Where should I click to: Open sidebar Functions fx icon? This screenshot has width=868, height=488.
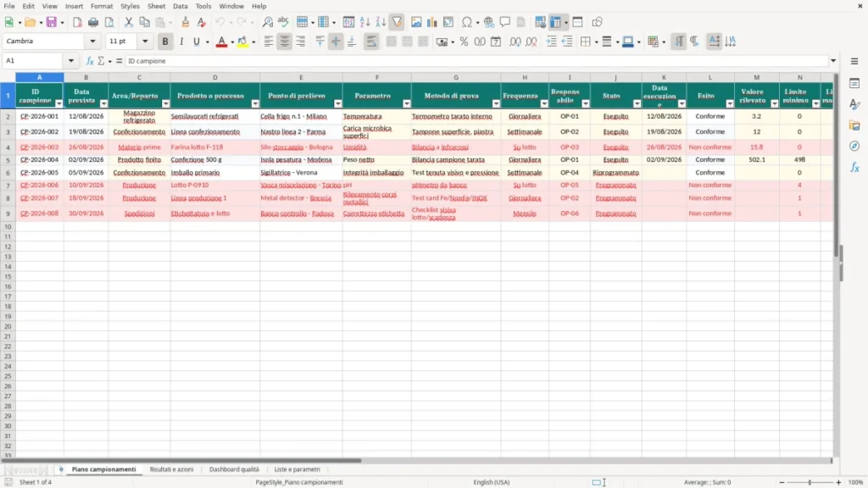pyautogui.click(x=854, y=167)
